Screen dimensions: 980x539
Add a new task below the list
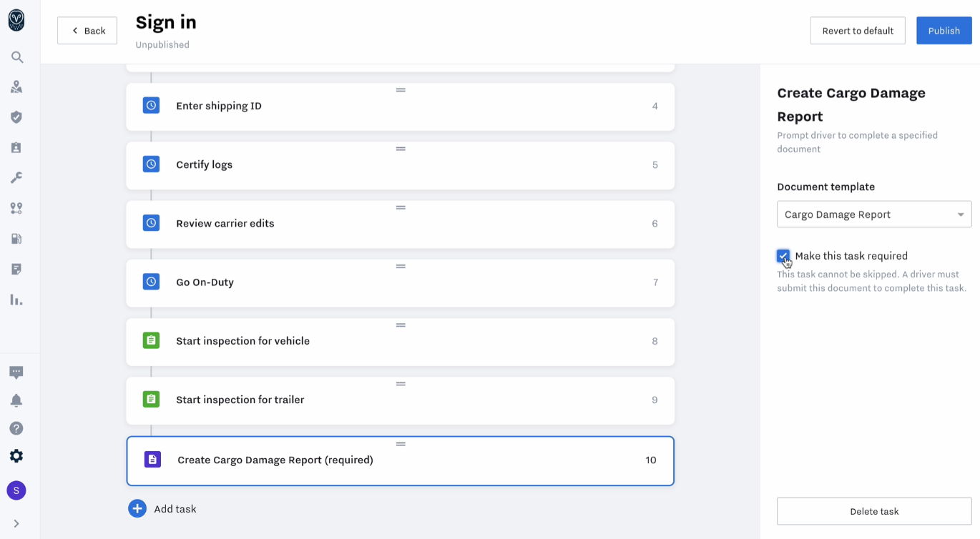(162, 508)
